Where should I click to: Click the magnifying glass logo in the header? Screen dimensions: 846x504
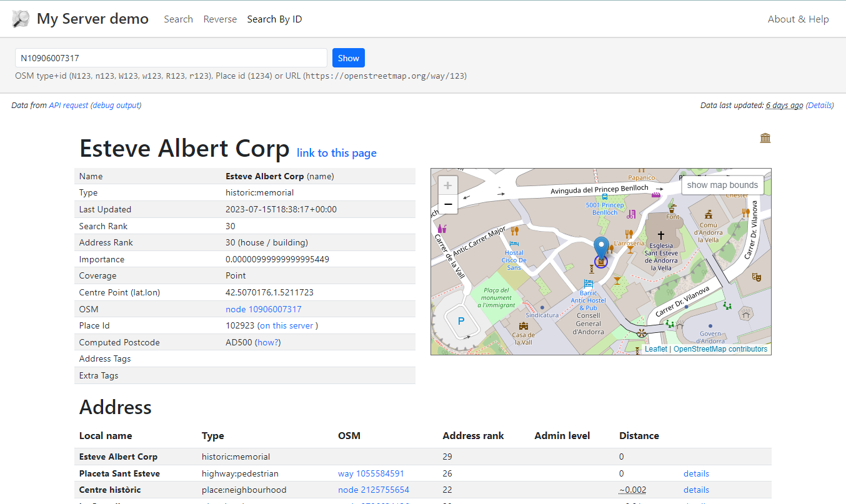click(19, 19)
